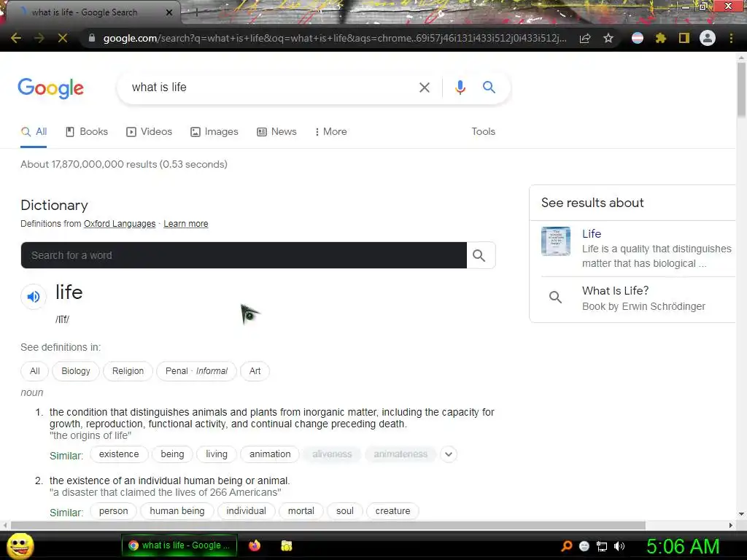Click the similar word 'existence'

(x=119, y=454)
